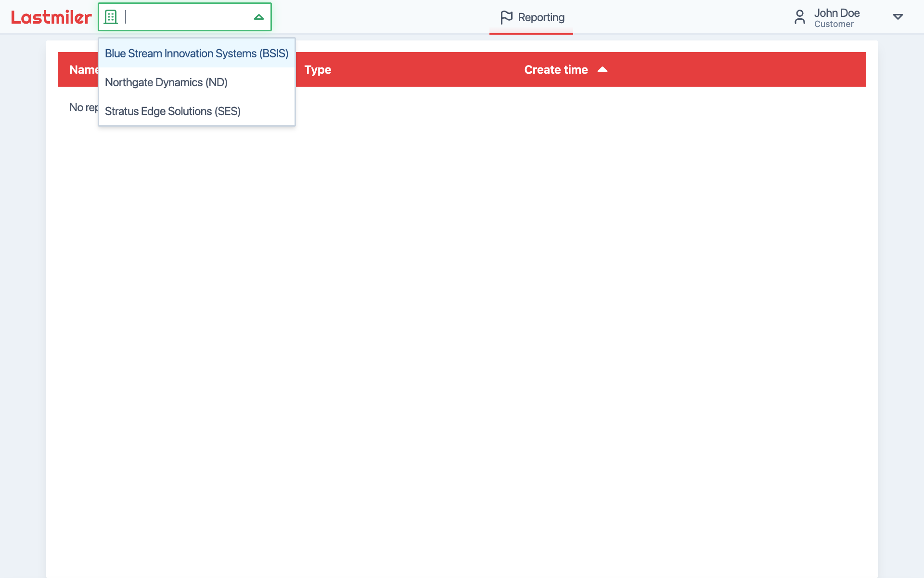924x578 pixels.
Task: Focus the company search input field
Action: point(185,17)
